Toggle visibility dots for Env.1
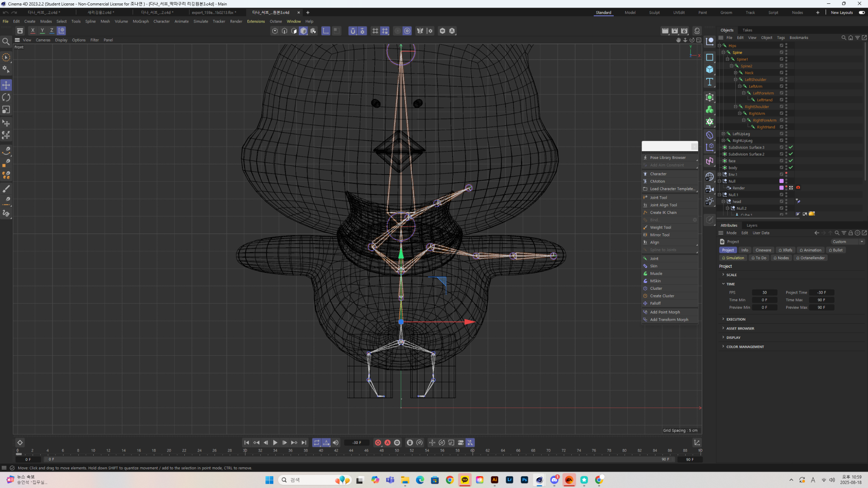 786,175
